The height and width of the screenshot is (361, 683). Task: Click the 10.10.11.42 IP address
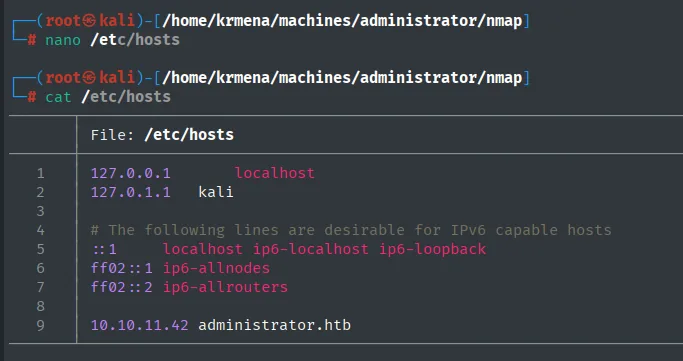(x=139, y=325)
